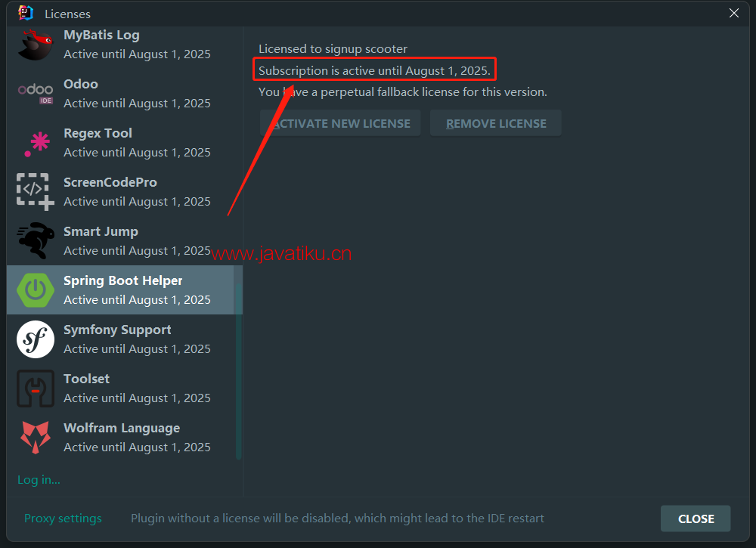
Task: Click the Spring Boot Helper power icon
Action: tap(36, 289)
